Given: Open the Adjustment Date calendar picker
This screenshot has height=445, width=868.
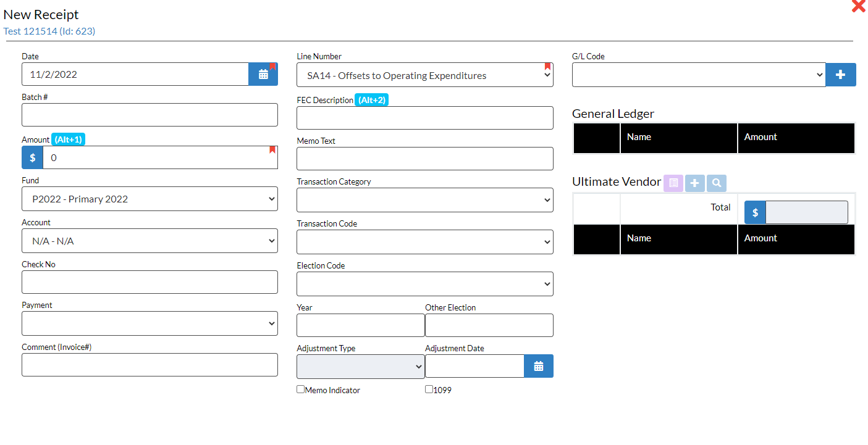Looking at the screenshot, I should [539, 366].
